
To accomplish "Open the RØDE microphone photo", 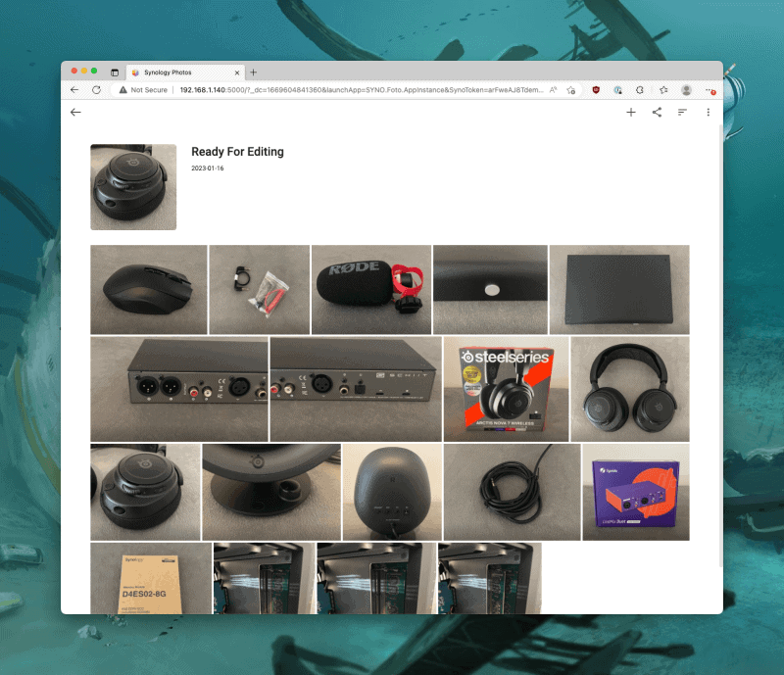I will click(x=370, y=290).
